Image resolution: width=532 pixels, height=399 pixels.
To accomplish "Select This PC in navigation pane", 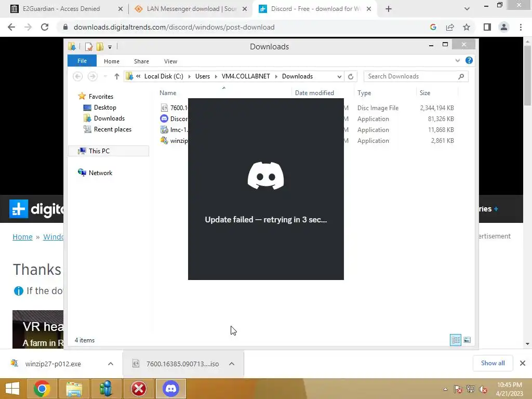I will (x=109, y=151).
